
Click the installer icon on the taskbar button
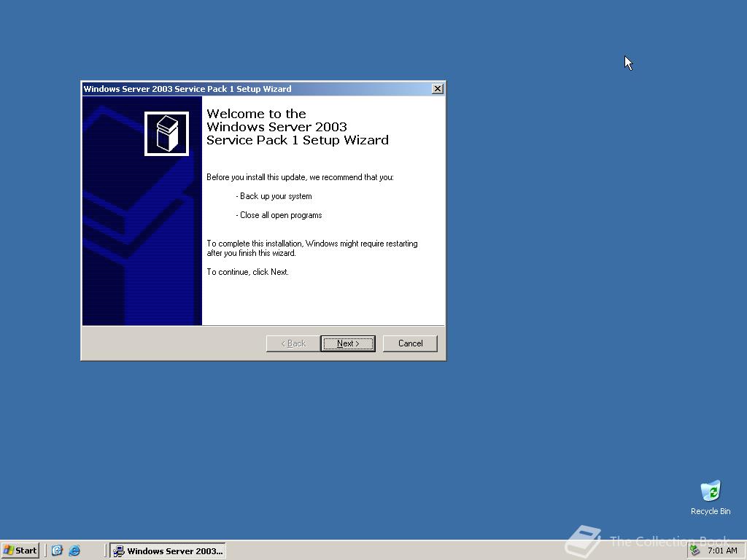point(118,551)
